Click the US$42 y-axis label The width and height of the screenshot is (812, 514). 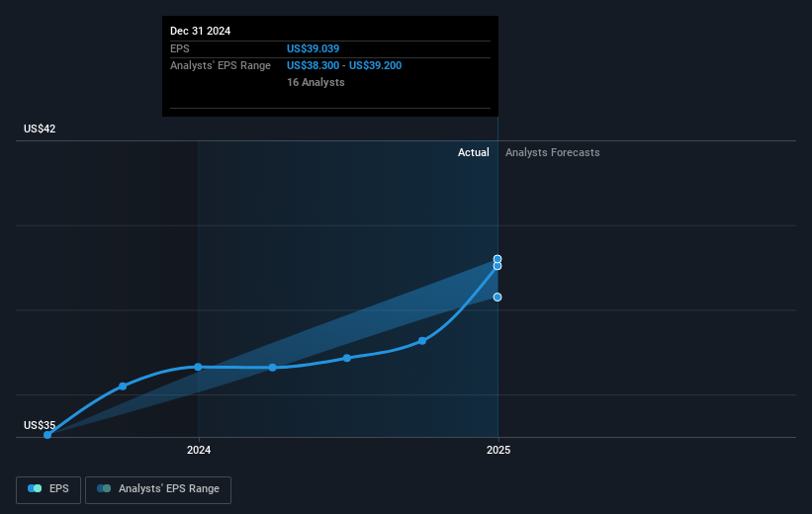point(40,128)
